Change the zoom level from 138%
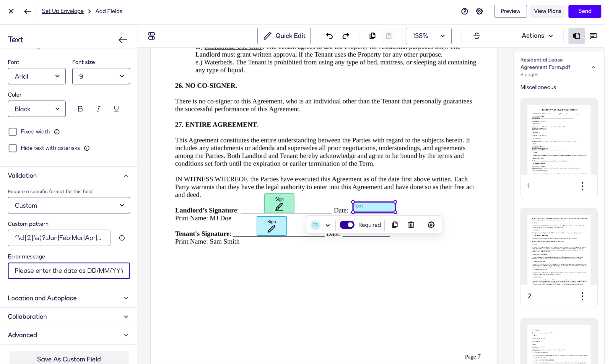Screen dimensions: 605x364 point(428,36)
